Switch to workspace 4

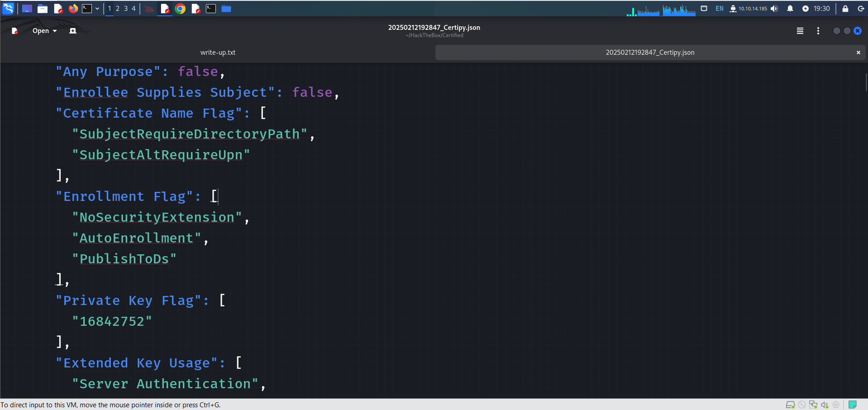(x=134, y=9)
